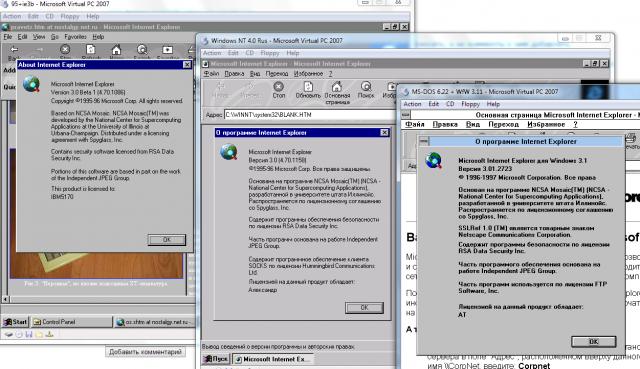Open Favorites menu in Windows 95 IE
Screen dimensions: 640x369
click(x=76, y=37)
